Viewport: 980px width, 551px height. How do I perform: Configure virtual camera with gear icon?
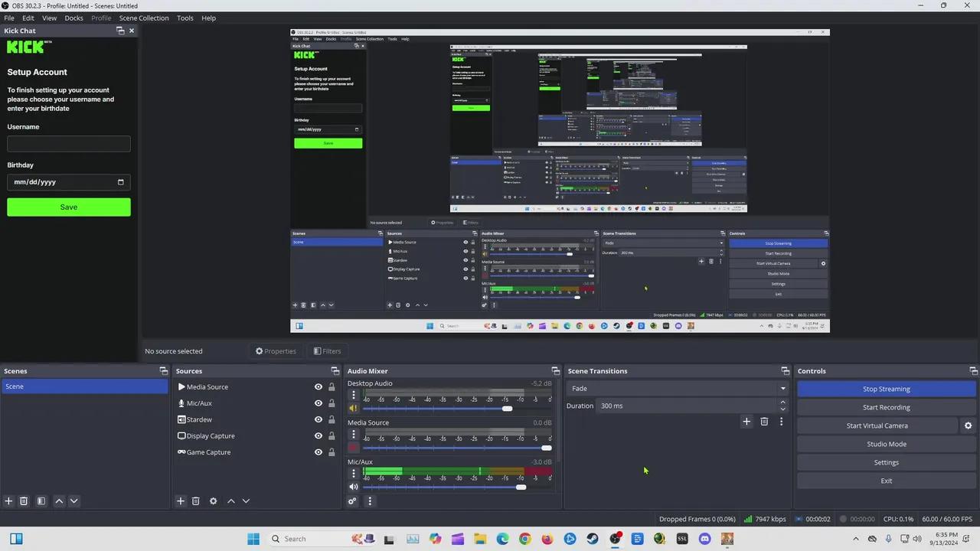pos(968,425)
